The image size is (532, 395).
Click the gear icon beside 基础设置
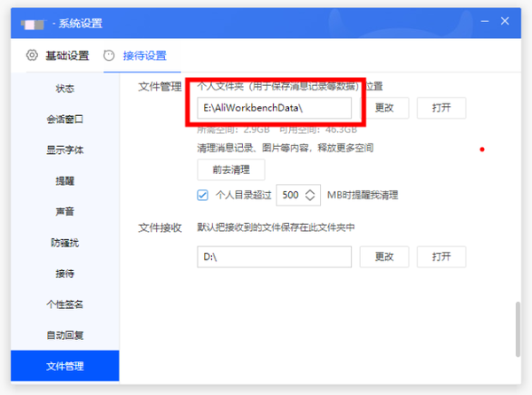point(32,56)
